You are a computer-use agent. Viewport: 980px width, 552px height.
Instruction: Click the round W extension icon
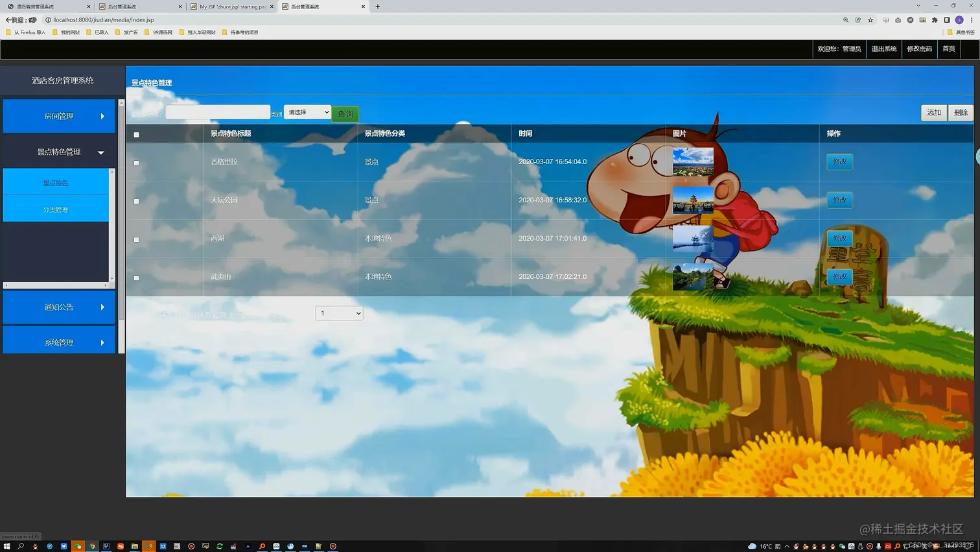[910, 20]
